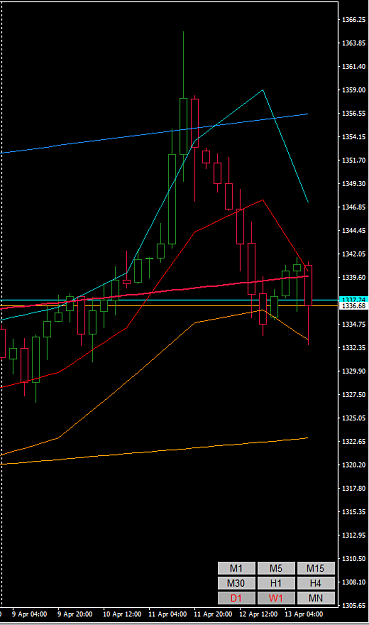Click the 9 Apr 04:00 time label
Image resolution: width=369 pixels, height=625 pixels.
tap(29, 614)
